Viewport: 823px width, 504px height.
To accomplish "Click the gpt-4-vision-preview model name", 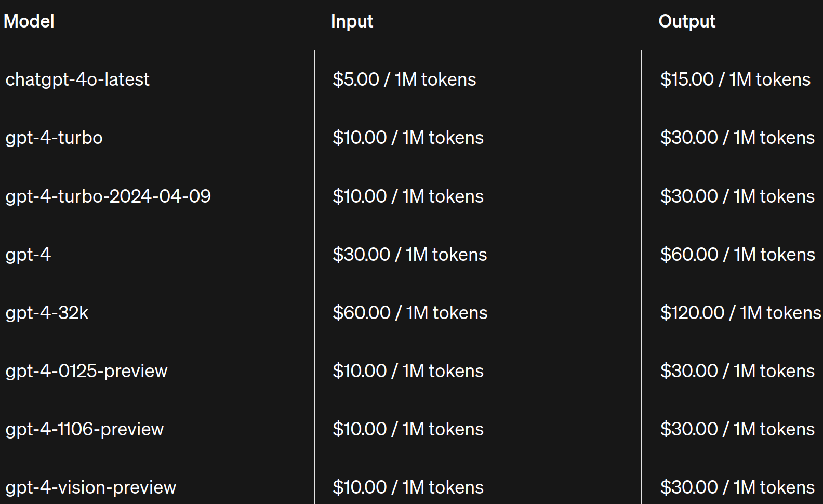I will click(90, 487).
